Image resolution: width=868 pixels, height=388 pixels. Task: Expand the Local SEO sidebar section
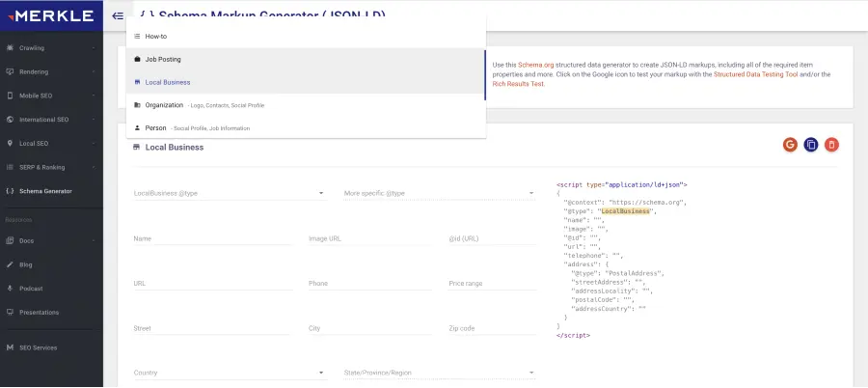94,144
